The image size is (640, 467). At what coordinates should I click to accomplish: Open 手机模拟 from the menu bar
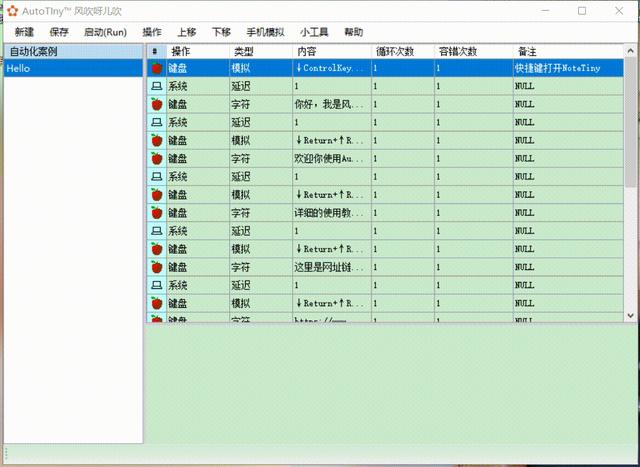pos(265,32)
